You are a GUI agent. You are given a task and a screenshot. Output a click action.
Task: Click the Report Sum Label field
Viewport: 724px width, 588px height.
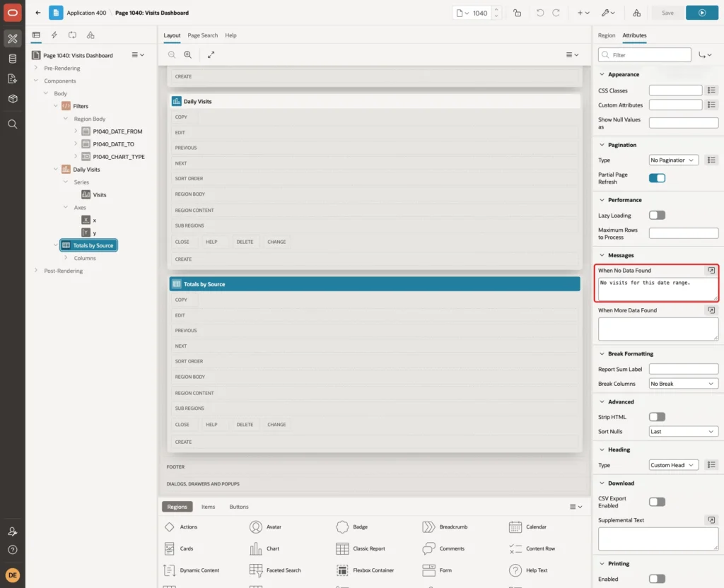tap(684, 369)
